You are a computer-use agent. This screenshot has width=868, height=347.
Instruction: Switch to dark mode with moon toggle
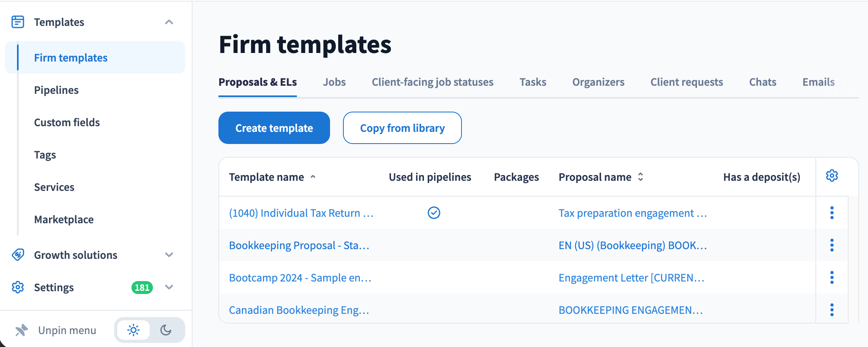click(x=166, y=330)
